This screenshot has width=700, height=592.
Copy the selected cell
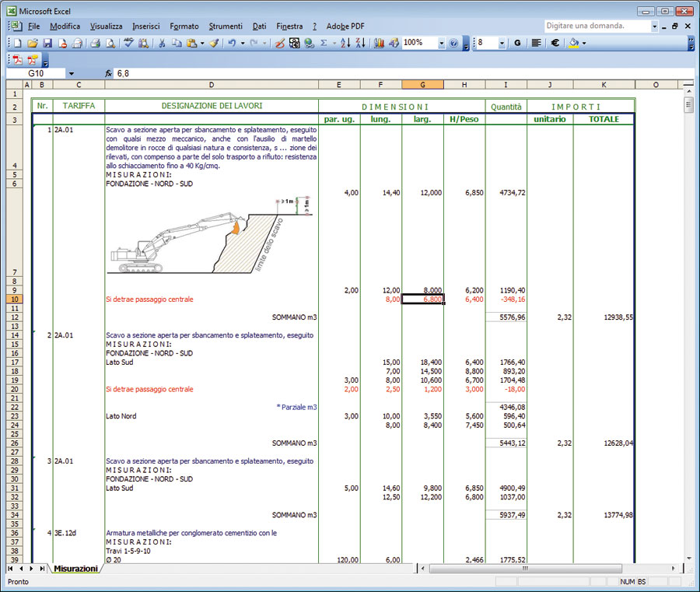click(x=177, y=44)
